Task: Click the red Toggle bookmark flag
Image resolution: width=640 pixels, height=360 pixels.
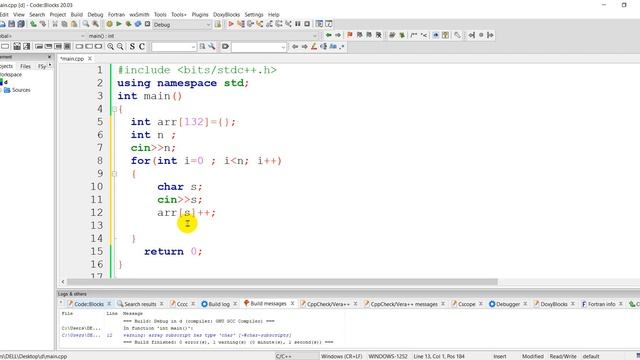Action: [x=350, y=36]
